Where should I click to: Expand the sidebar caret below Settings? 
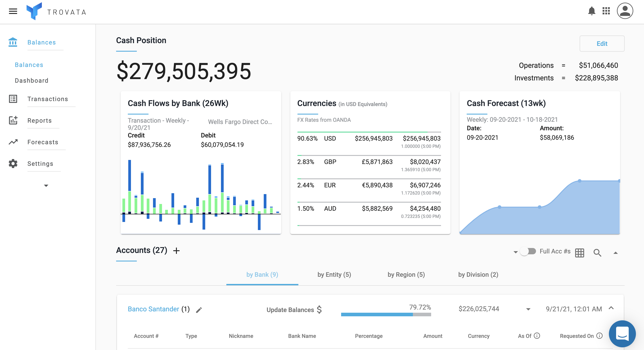pos(46,186)
